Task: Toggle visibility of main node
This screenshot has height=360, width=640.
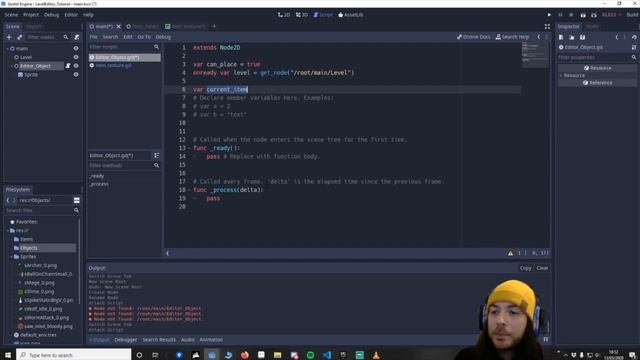Action: point(76,49)
